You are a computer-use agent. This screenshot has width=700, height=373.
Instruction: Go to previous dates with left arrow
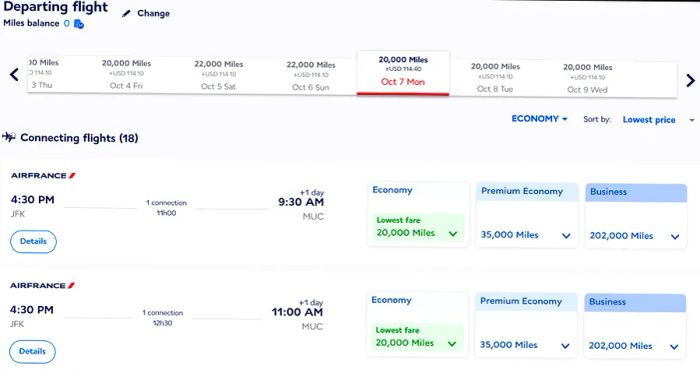14,75
